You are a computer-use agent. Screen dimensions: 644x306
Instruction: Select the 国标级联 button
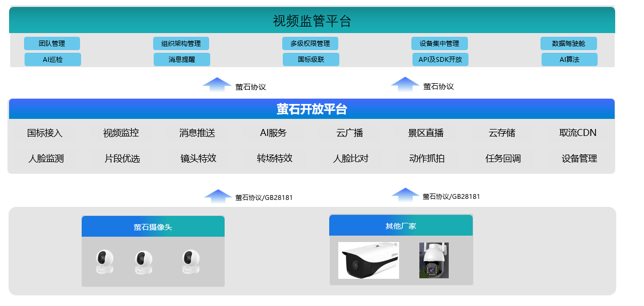tap(311, 60)
